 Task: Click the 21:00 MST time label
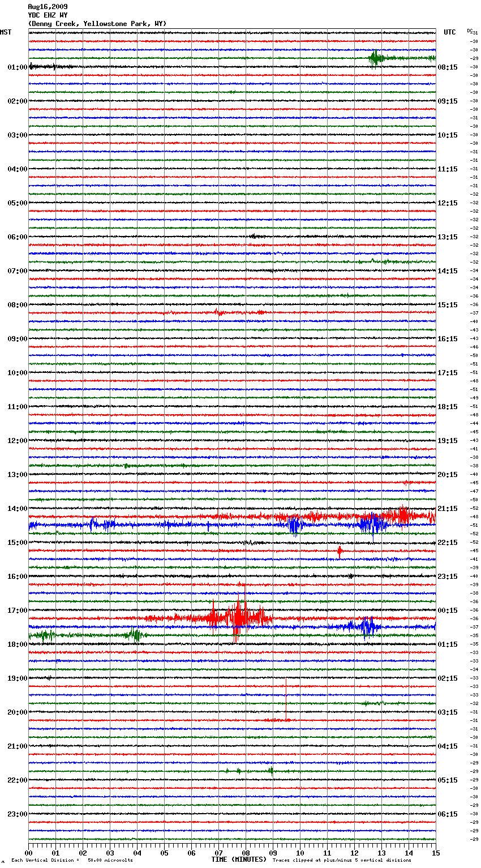(x=18, y=746)
